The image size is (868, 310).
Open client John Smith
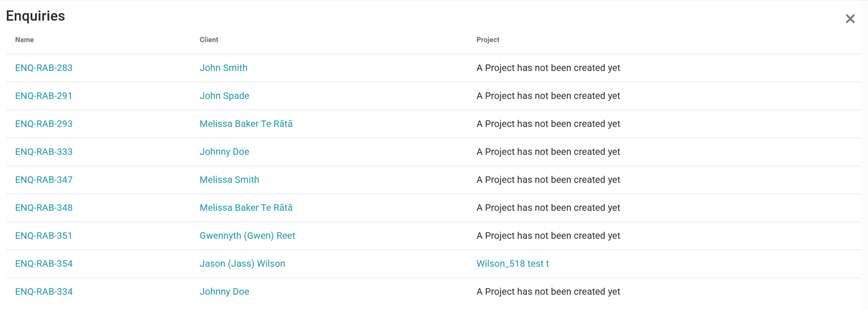pyautogui.click(x=223, y=68)
